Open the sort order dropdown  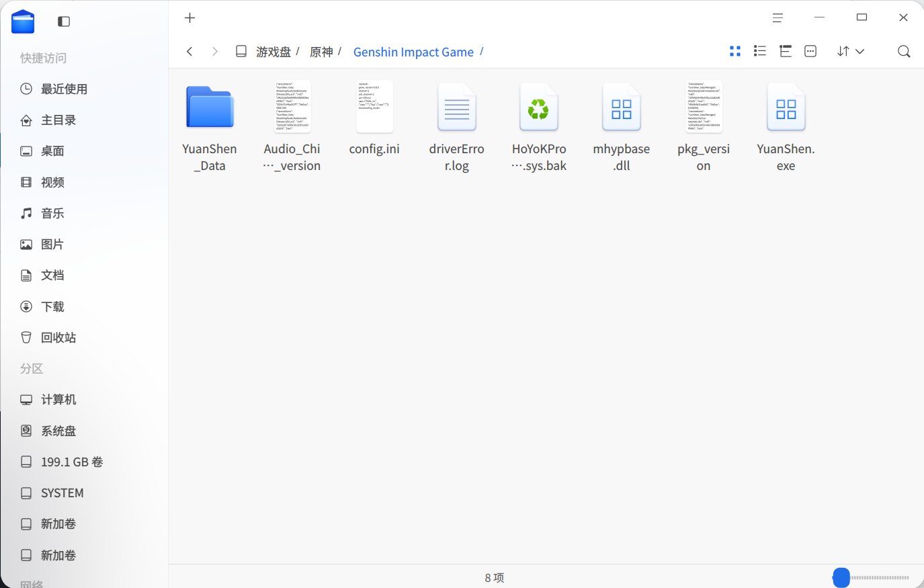(x=850, y=51)
